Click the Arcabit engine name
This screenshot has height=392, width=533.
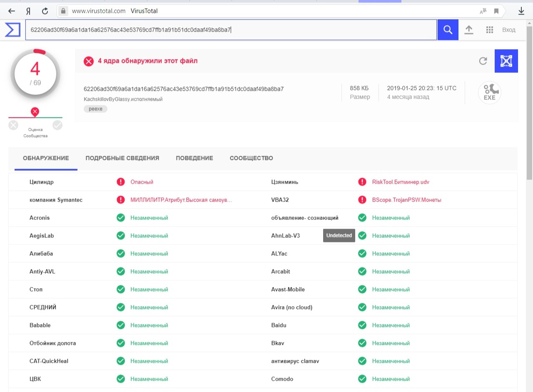tap(281, 272)
